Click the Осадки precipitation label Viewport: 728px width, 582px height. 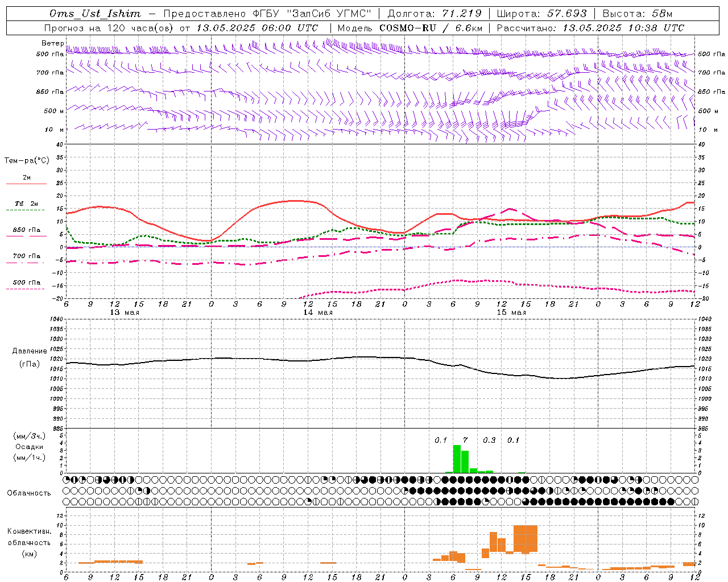(29, 447)
